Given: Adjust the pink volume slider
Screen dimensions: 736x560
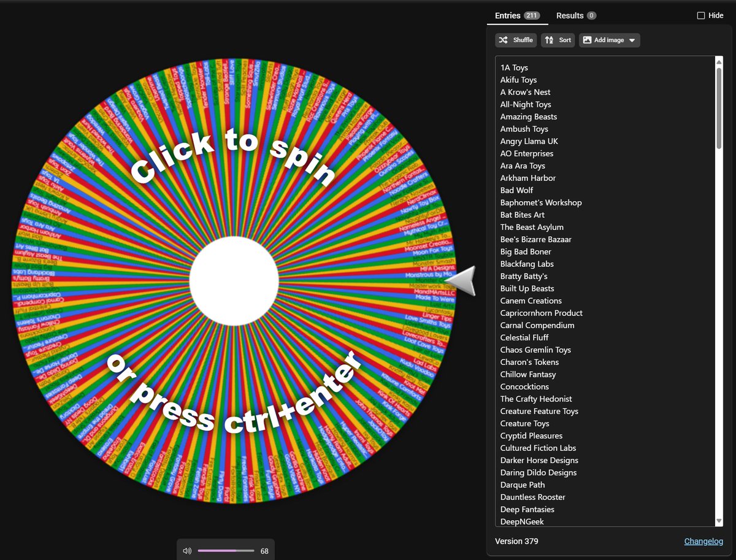Looking at the screenshot, I should [x=226, y=550].
